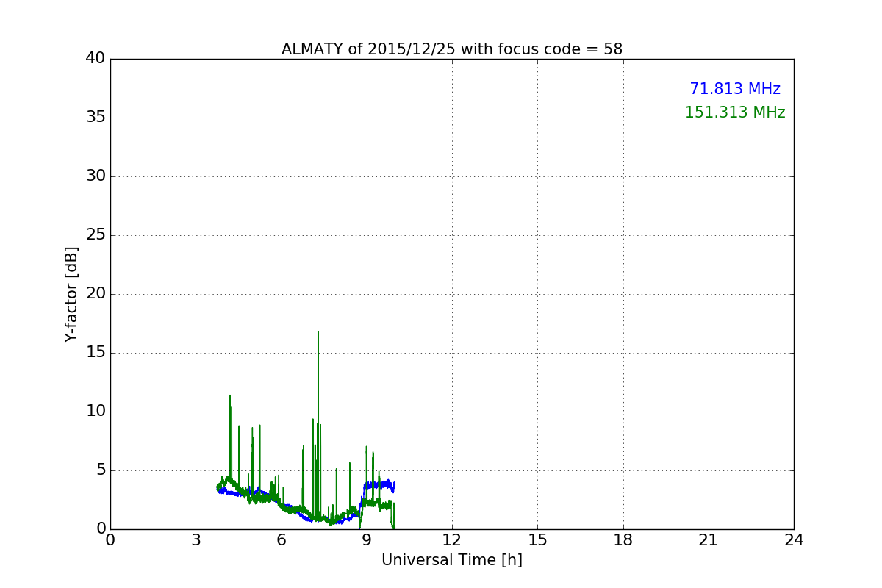Viewport: 882px width, 588px height.
Task: Click the x-axis tick label 3
Action: 196,540
